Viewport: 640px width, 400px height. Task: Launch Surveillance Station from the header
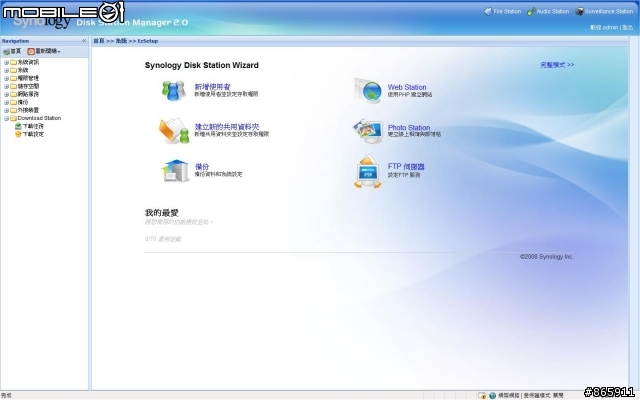[x=604, y=11]
